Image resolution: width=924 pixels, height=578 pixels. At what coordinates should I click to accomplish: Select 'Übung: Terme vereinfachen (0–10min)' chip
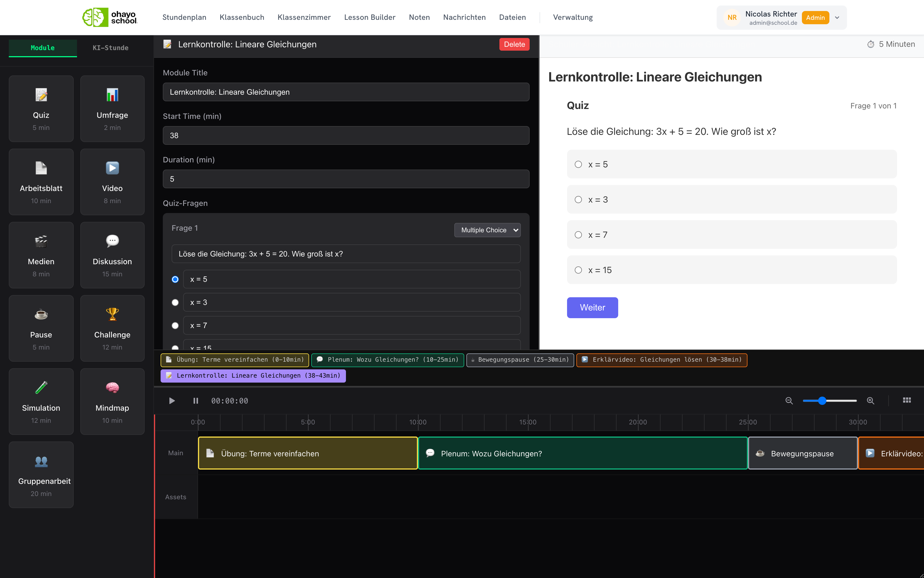coord(235,360)
